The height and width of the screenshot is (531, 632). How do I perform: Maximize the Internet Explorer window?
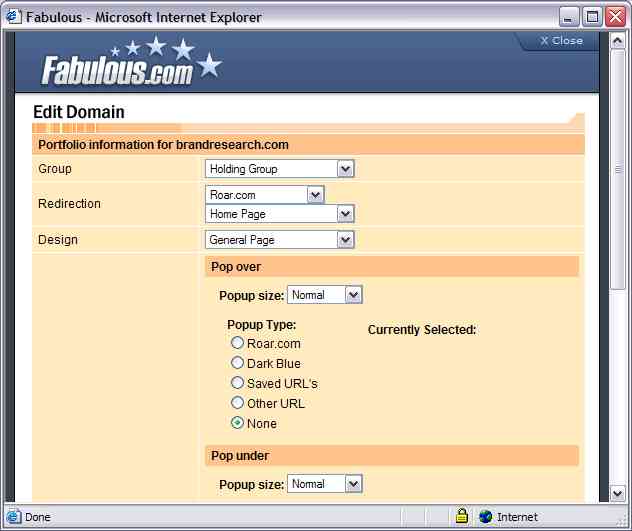592,17
